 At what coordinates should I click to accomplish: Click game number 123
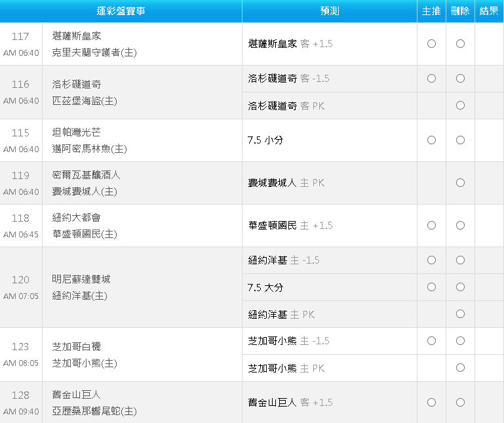[20, 346]
